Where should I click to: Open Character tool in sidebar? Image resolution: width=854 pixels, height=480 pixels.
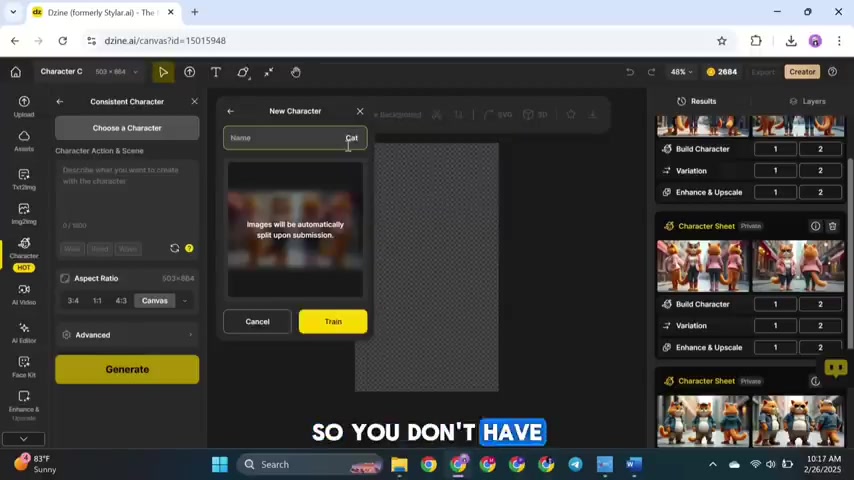coord(24,248)
